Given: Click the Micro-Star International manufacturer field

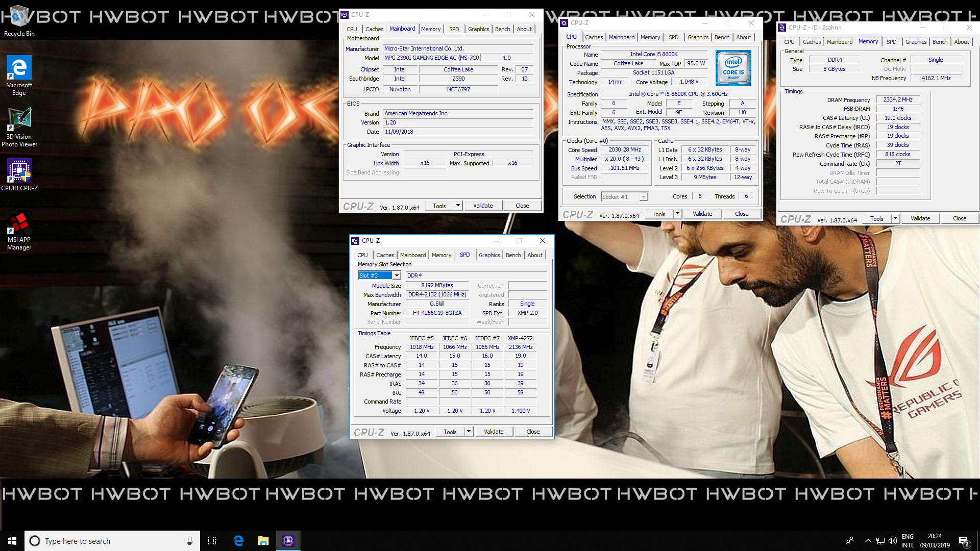Looking at the screenshot, I should (x=458, y=49).
